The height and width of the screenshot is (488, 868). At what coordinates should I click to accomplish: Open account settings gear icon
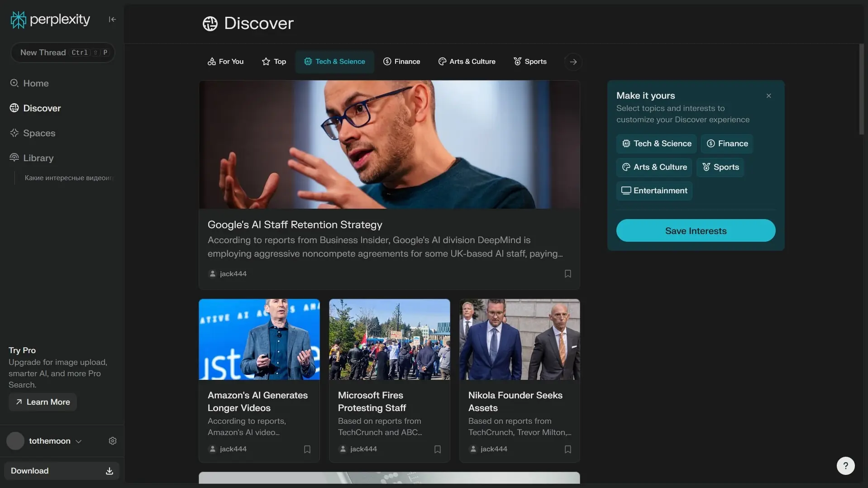(x=113, y=441)
